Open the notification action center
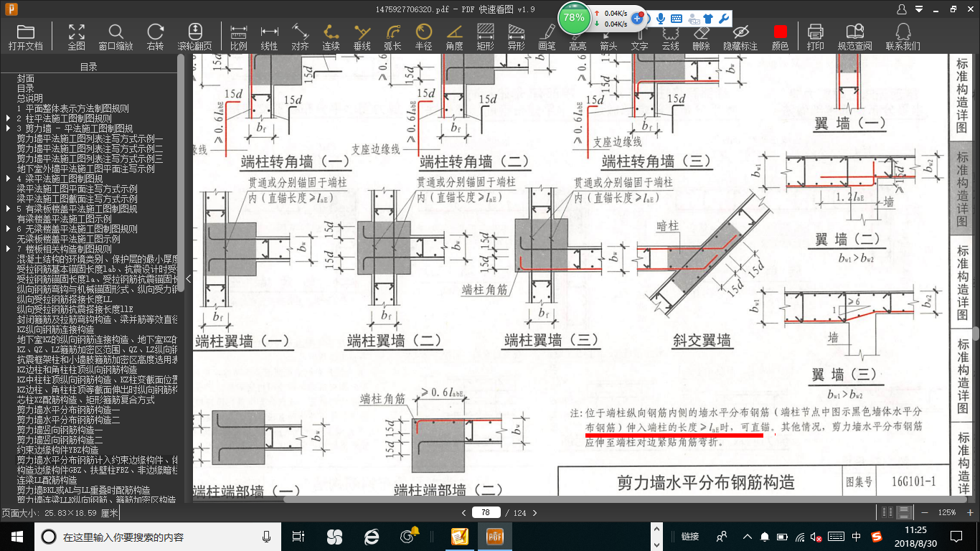The height and width of the screenshot is (551, 980). point(956,536)
